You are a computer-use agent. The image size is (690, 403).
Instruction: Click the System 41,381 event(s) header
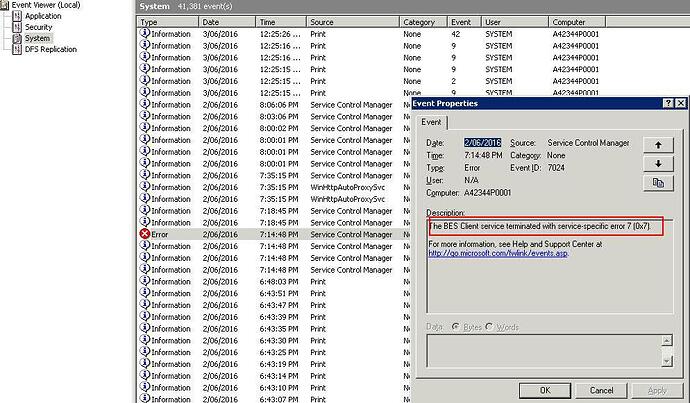(186, 6)
